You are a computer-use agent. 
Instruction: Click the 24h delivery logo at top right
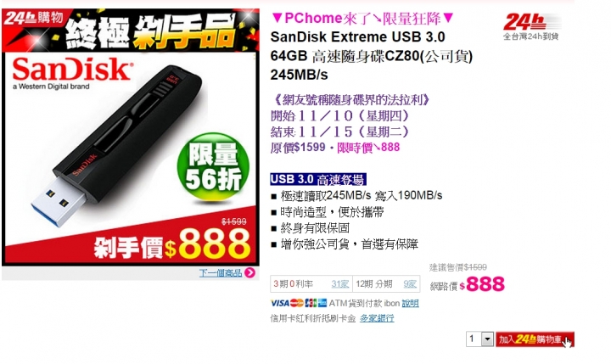click(532, 26)
